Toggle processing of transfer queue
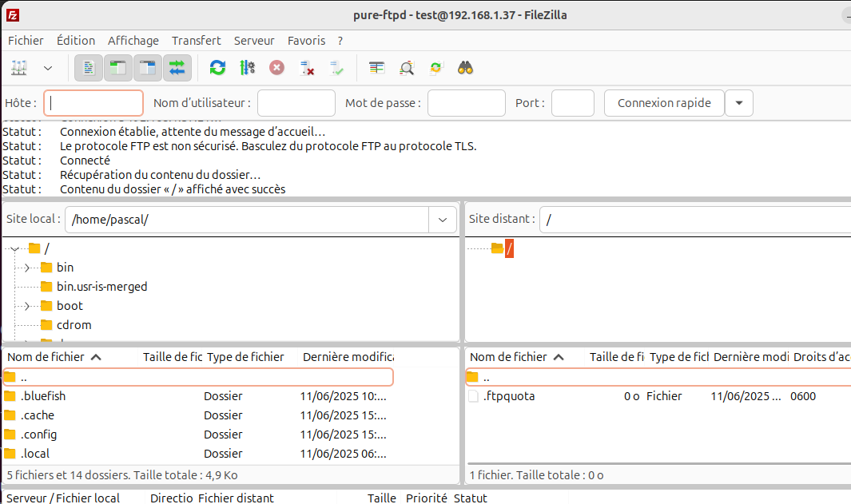 pyautogui.click(x=247, y=68)
